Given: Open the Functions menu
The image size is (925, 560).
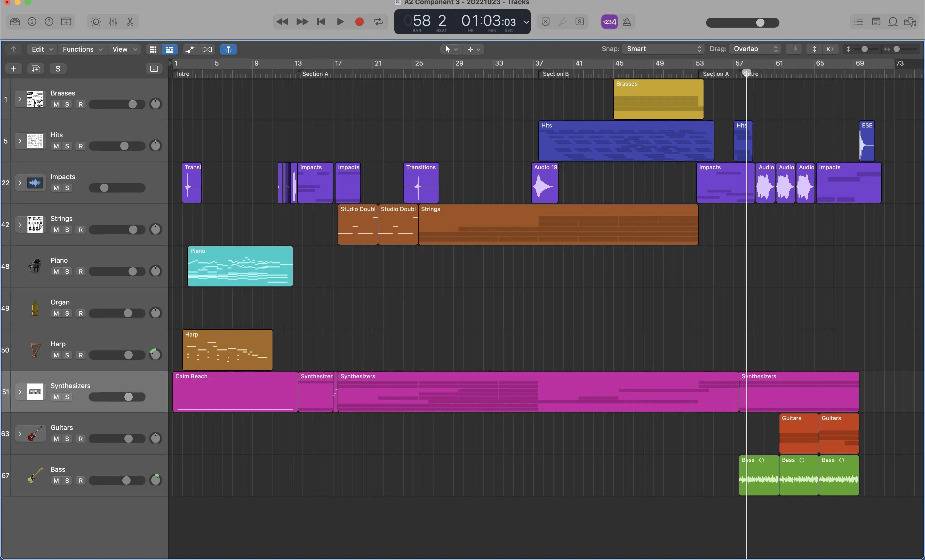Looking at the screenshot, I should 82,49.
